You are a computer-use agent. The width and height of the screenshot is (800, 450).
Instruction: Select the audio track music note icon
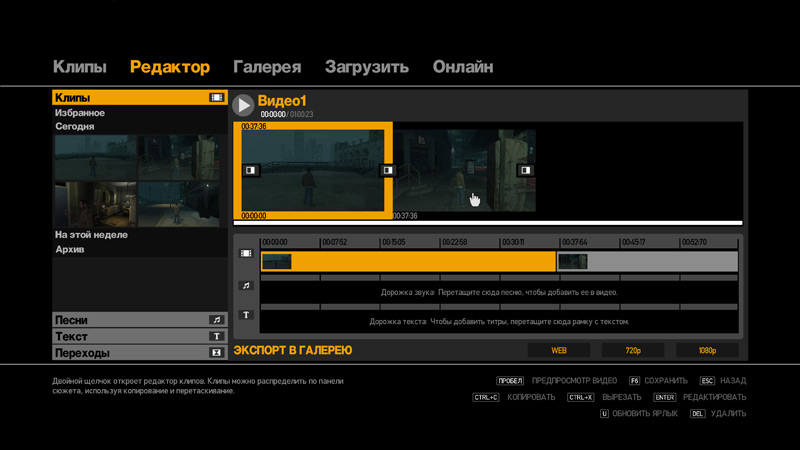click(x=246, y=285)
